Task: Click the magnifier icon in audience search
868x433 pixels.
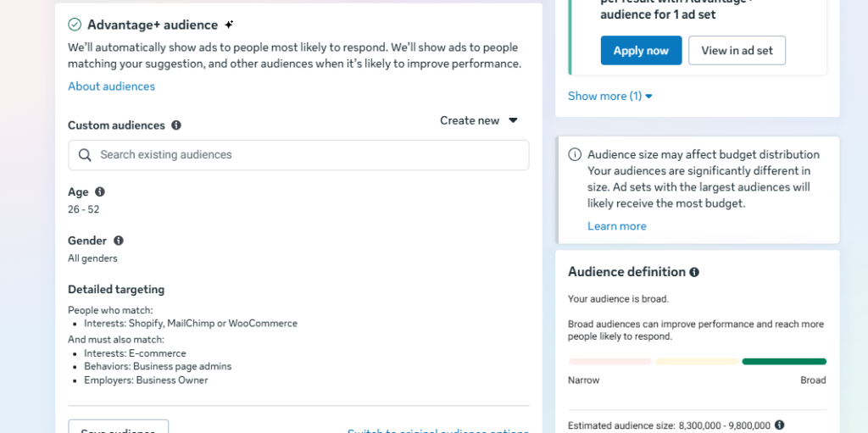Action: (85, 155)
